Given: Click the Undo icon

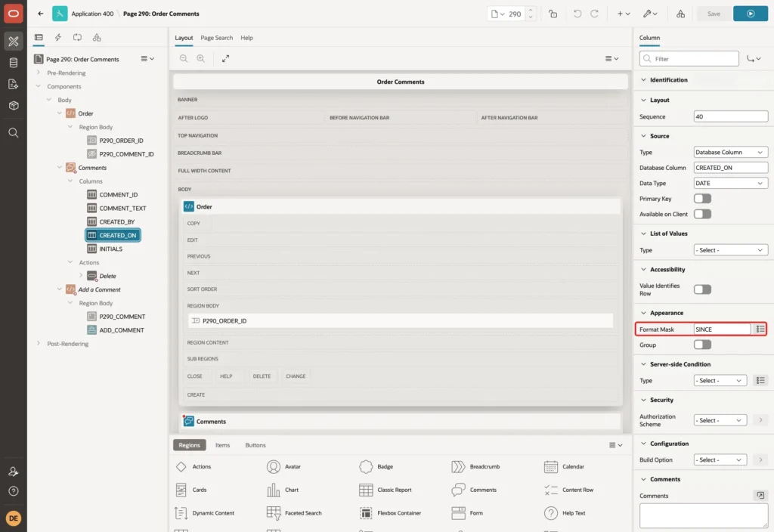Looking at the screenshot, I should (577, 14).
